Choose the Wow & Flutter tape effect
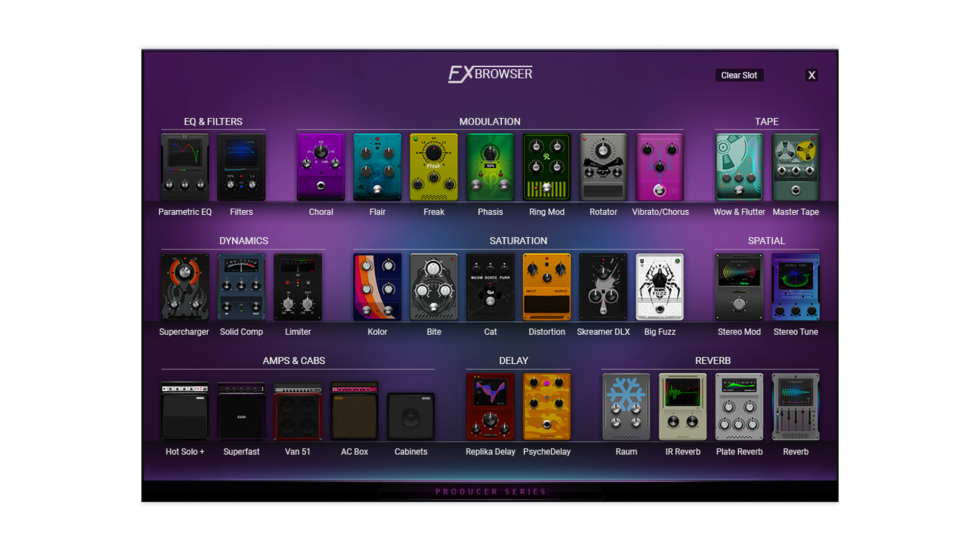 739,167
